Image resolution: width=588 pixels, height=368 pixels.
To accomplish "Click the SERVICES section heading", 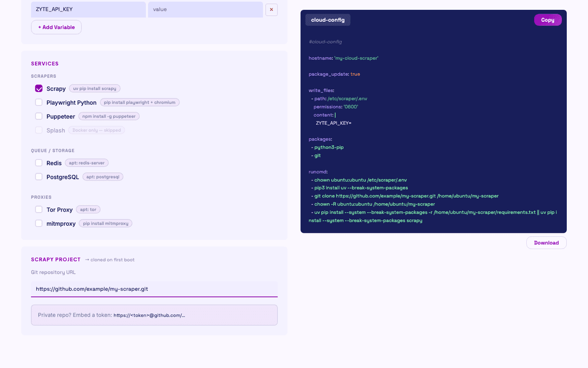I will point(45,63).
